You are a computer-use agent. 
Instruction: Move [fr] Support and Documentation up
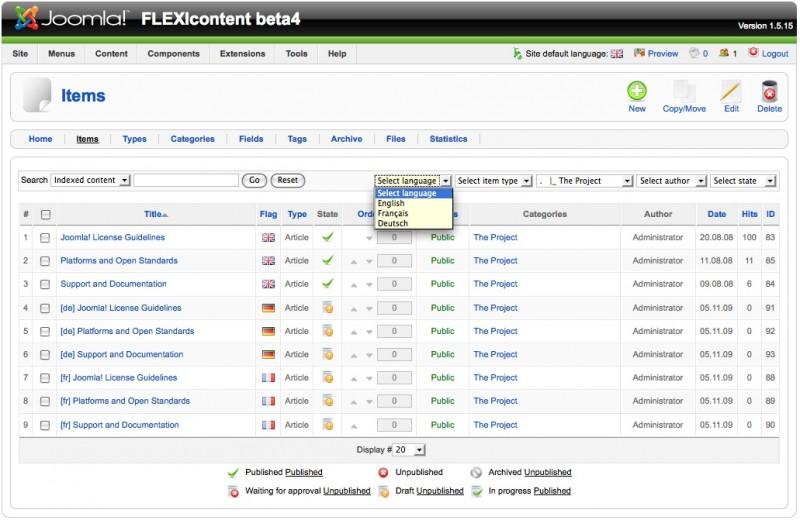(x=354, y=426)
